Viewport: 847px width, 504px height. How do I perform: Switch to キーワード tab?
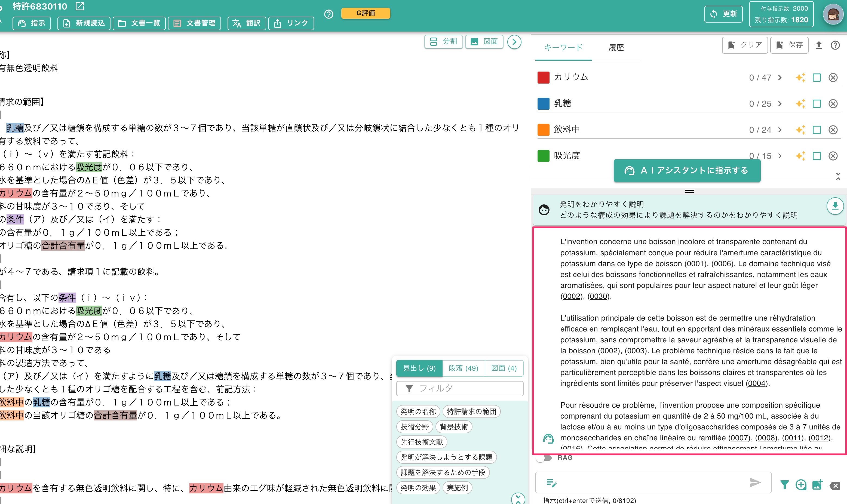pyautogui.click(x=563, y=48)
